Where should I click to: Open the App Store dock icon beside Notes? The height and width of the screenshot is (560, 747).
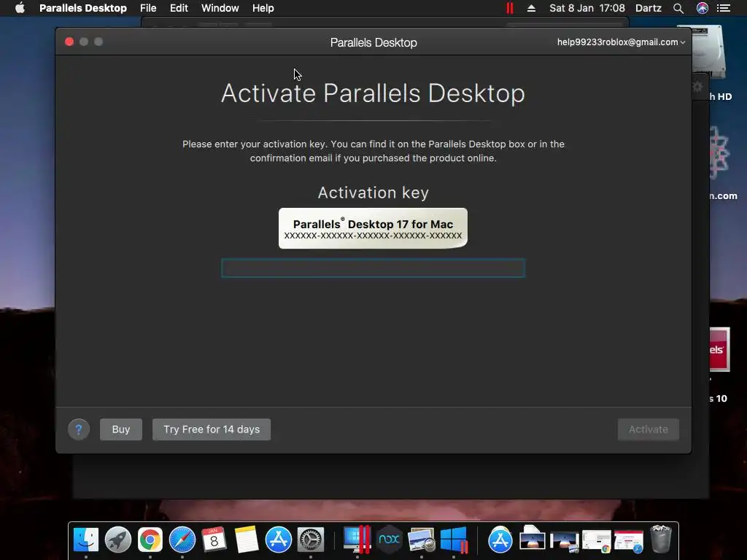pos(278,540)
